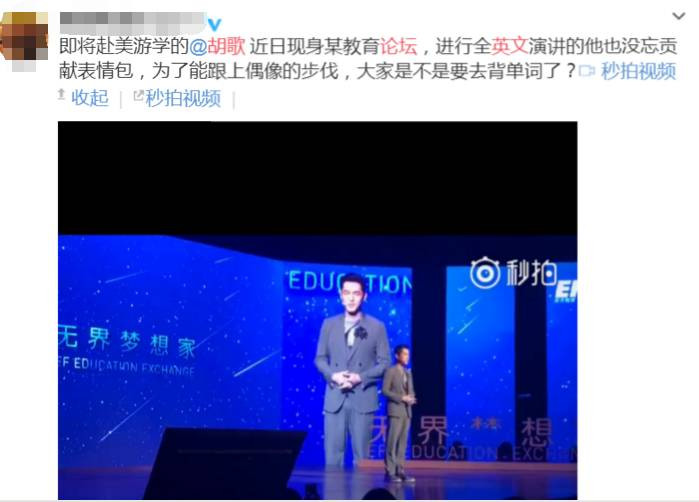Click the blue verified V badge
Image resolution: width=699 pixels, height=502 pixels.
click(214, 25)
